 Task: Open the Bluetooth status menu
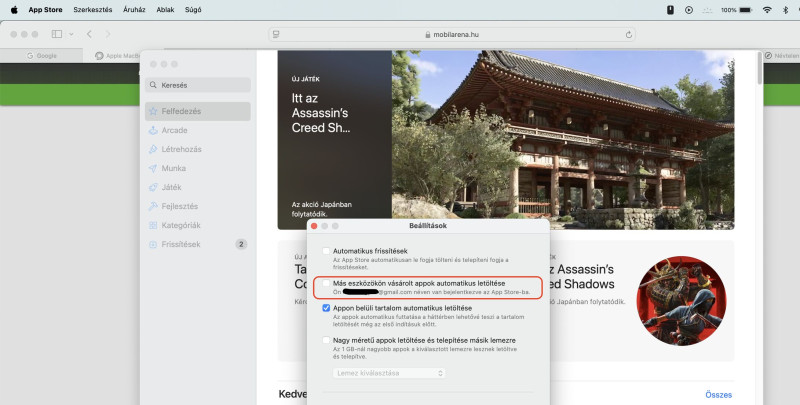(x=786, y=10)
